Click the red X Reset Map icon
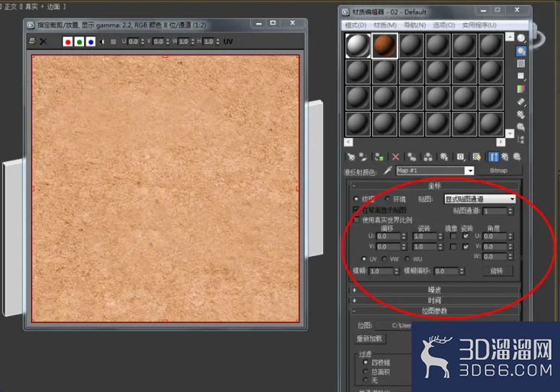 [395, 157]
